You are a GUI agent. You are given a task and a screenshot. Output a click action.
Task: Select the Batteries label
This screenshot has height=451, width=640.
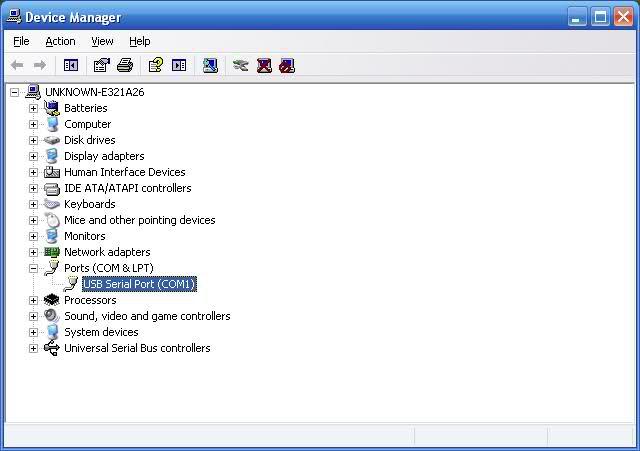coord(86,108)
